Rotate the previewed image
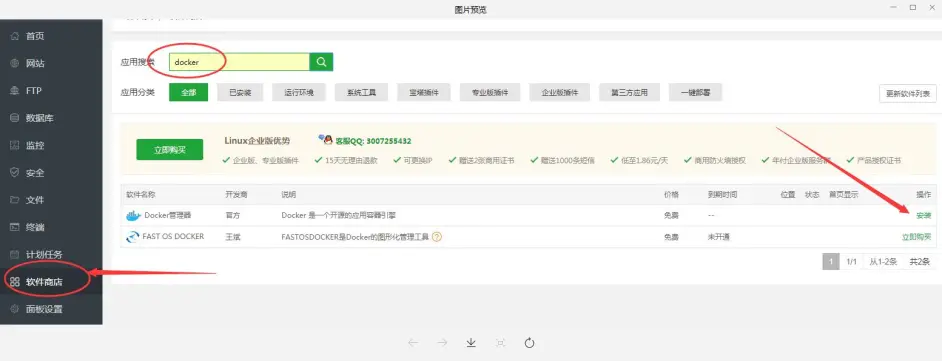 point(529,343)
